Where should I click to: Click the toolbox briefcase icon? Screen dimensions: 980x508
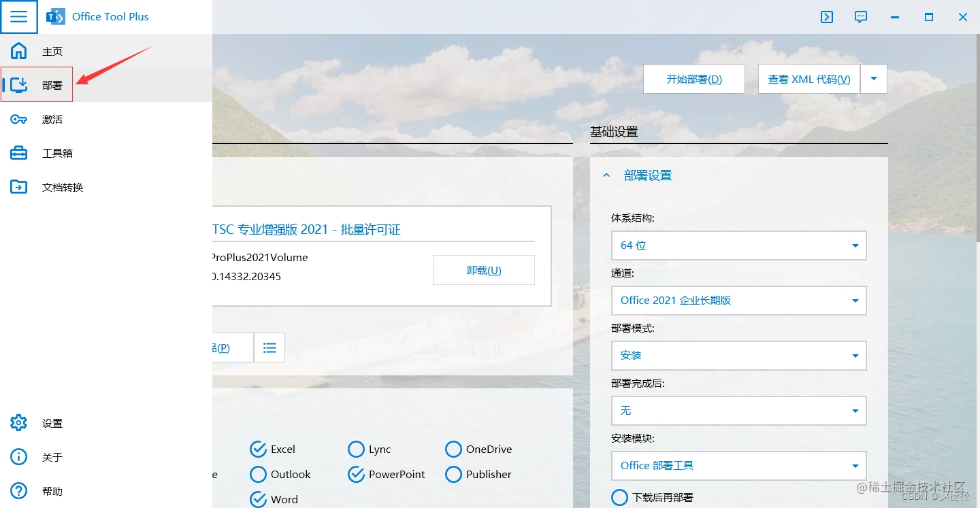(18, 153)
